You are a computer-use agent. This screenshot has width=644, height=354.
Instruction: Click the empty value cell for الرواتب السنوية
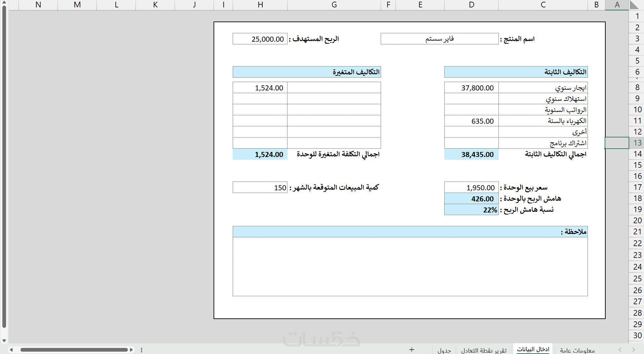[471, 110]
